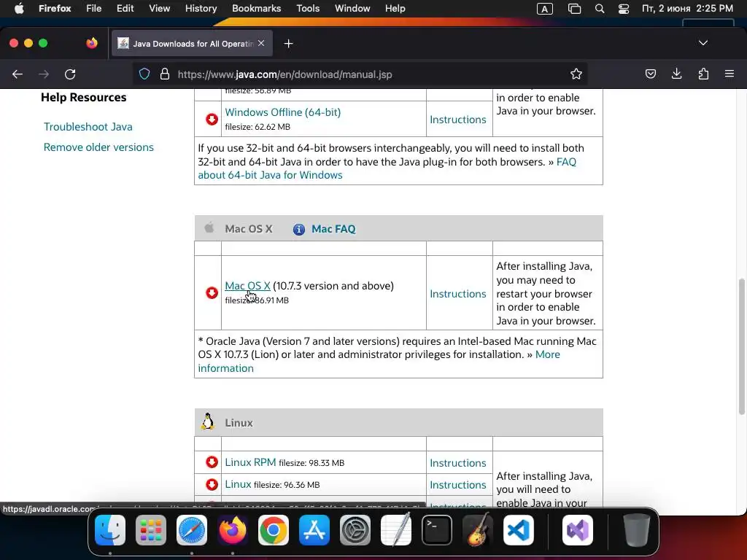Open the Tools menu
Image resolution: width=747 pixels, height=560 pixels.
pyautogui.click(x=308, y=9)
